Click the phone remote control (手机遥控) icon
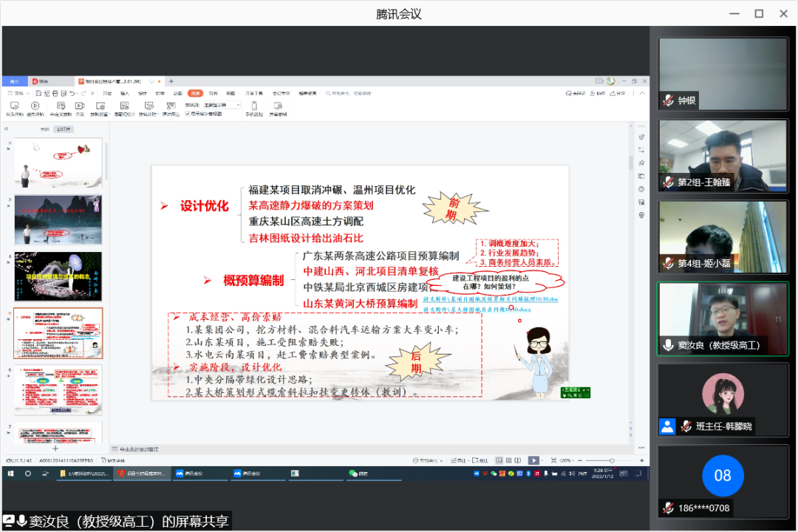Viewport: 798px width, 532px height. pos(254,106)
